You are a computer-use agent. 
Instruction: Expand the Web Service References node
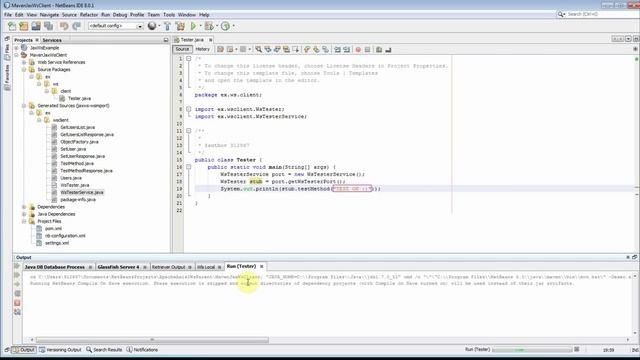pyautogui.click(x=24, y=62)
